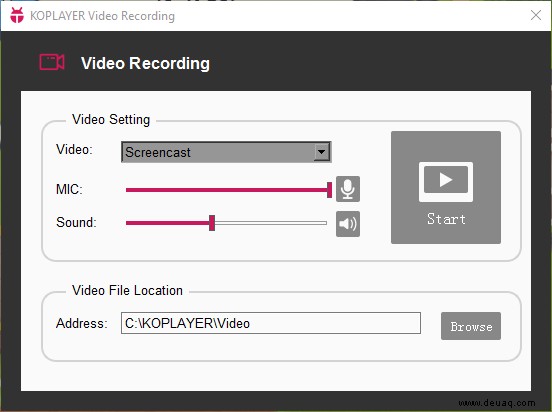Toggle the microphone mute icon
This screenshot has height=412, width=552.
(348, 189)
